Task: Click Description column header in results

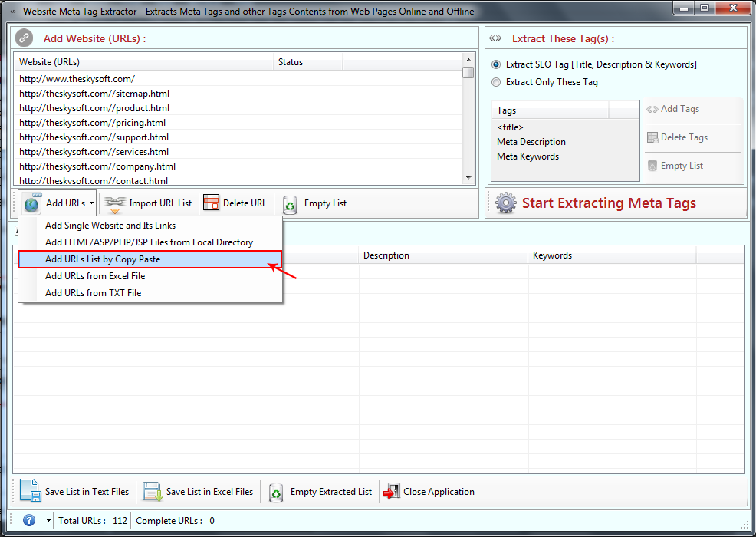Action: tap(443, 255)
